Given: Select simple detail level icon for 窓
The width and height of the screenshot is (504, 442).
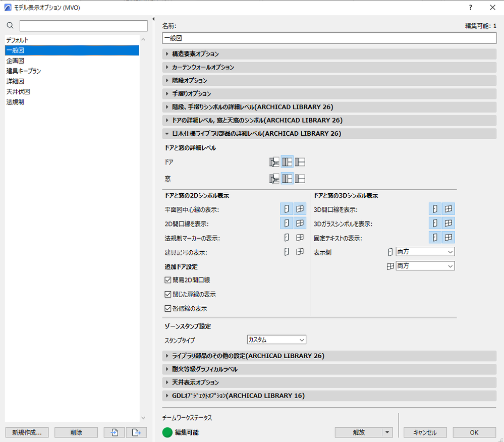Looking at the screenshot, I should [300, 179].
